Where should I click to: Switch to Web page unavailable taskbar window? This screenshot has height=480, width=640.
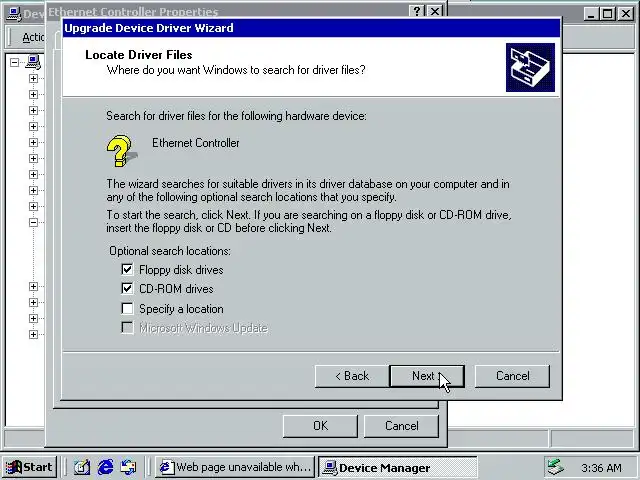click(x=235, y=467)
